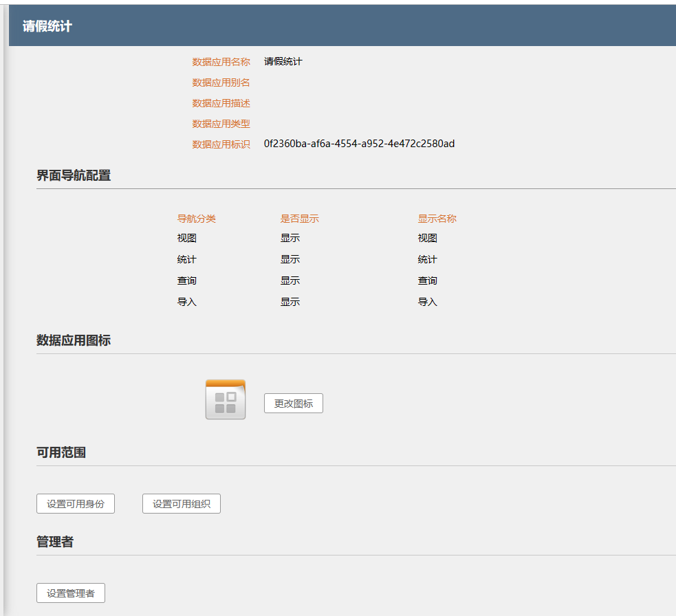Click the 界面导航配置 section heading
The width and height of the screenshot is (676, 616).
pyautogui.click(x=74, y=175)
